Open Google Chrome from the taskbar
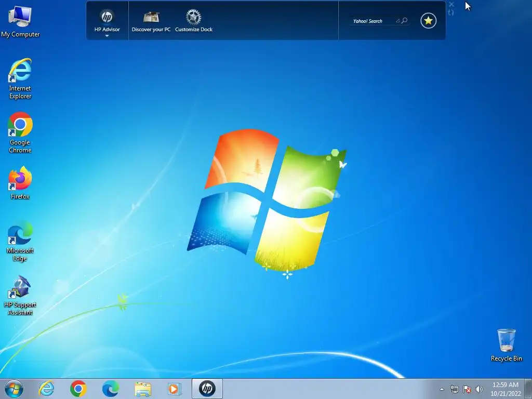This screenshot has width=532, height=399. coord(78,389)
